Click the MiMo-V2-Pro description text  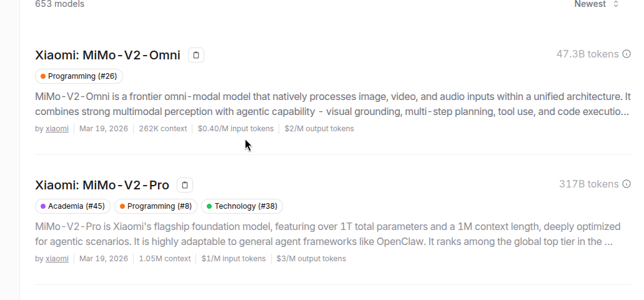point(328,234)
